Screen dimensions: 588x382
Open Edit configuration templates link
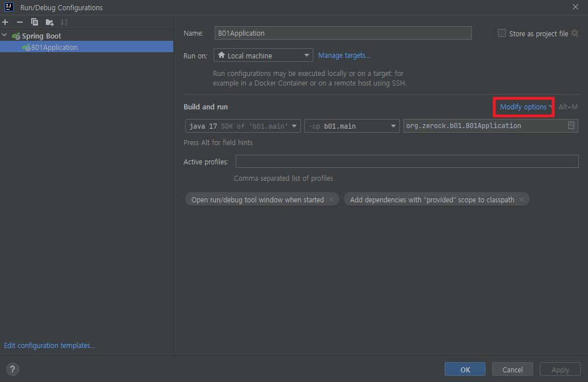[x=49, y=345]
